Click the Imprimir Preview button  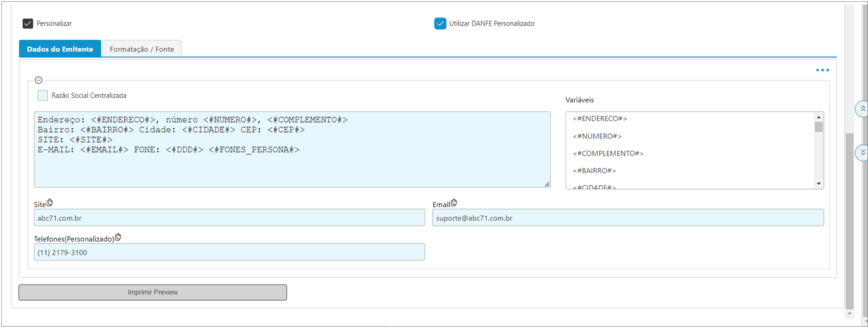153,292
